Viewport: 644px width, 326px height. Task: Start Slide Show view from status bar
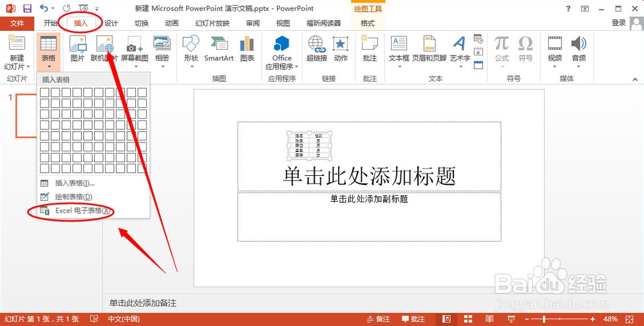(511, 319)
